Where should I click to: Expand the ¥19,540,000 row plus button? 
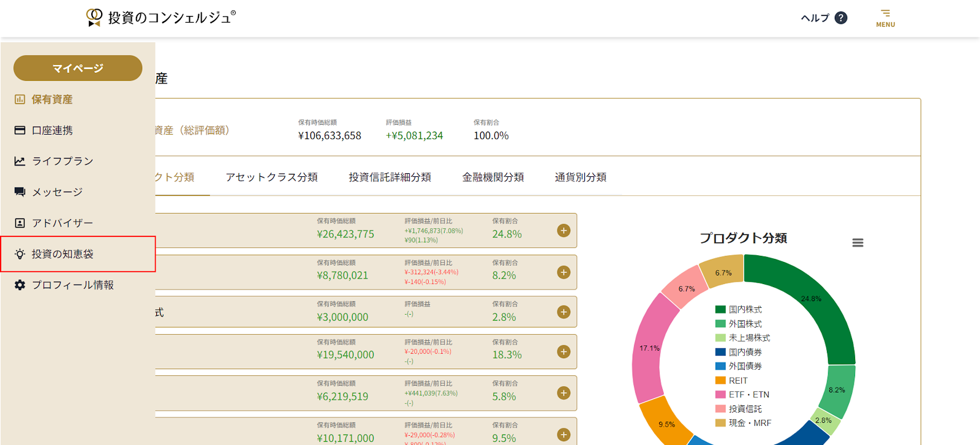tap(563, 352)
